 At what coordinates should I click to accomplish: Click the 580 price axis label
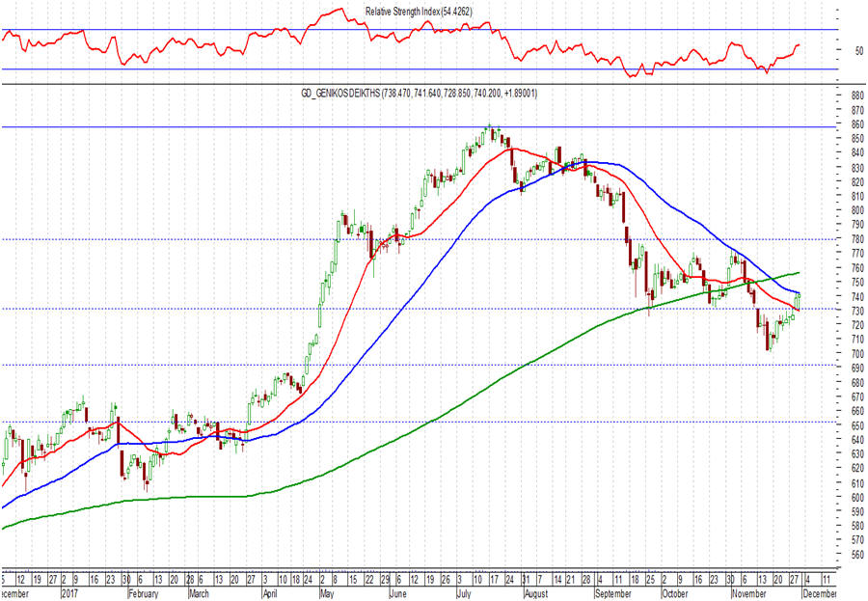pos(857,526)
